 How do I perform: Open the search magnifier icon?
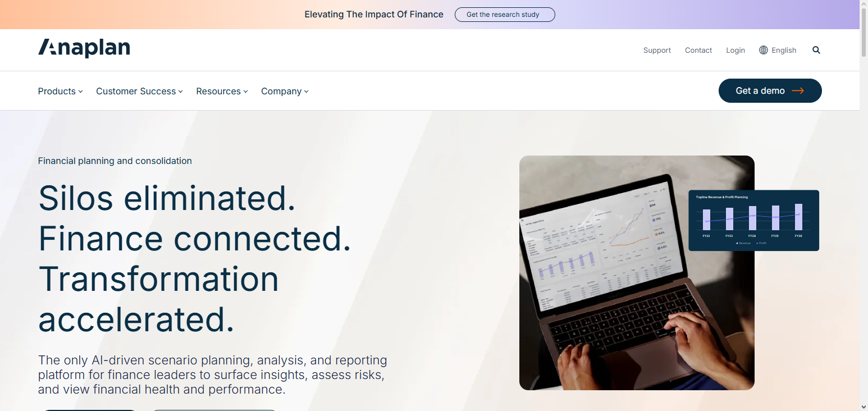point(816,50)
